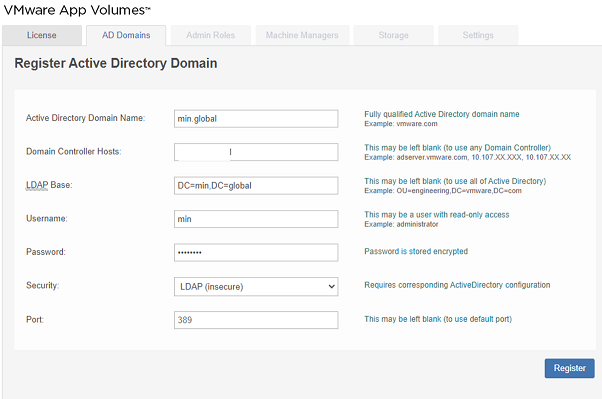Screen dimensions: 602x399
Task: Go to the Machine Managers tab
Action: click(x=302, y=35)
